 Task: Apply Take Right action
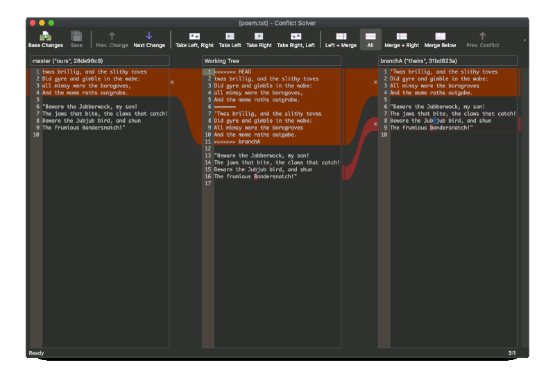click(259, 40)
